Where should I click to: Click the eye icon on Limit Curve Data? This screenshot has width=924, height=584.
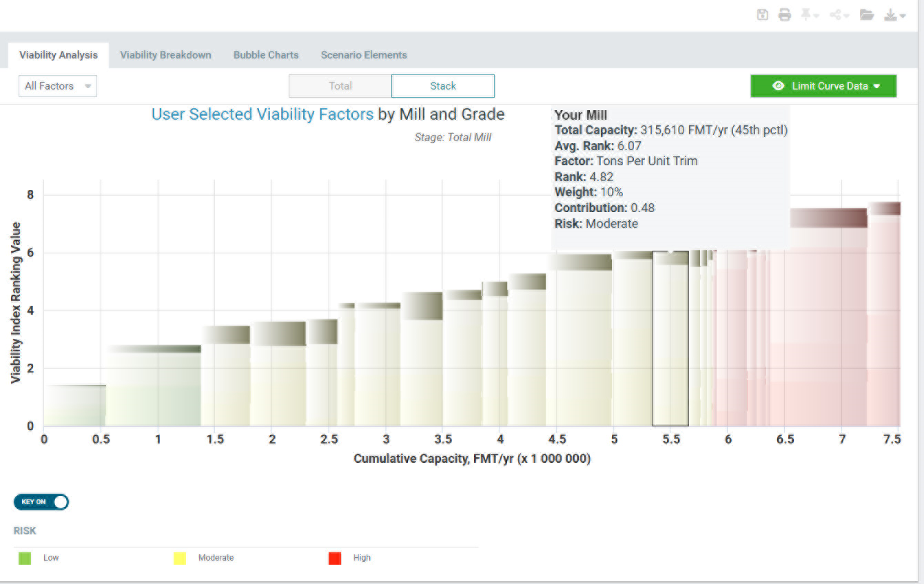(778, 86)
